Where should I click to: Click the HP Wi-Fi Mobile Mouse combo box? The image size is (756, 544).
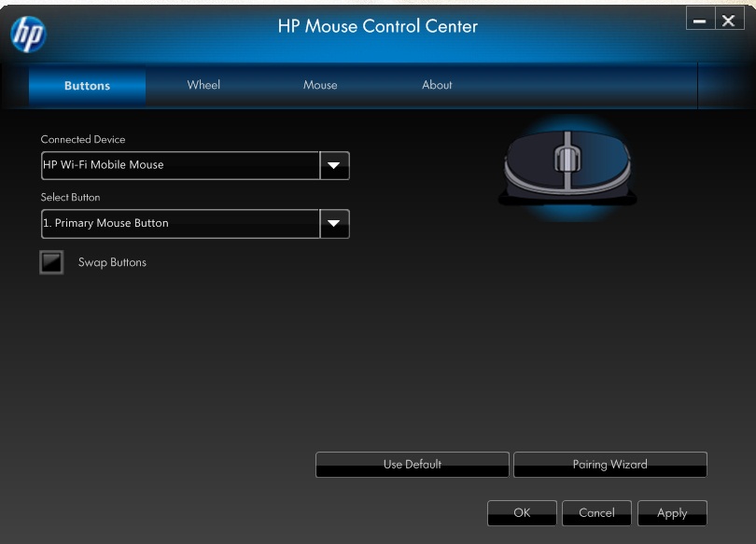coord(180,165)
